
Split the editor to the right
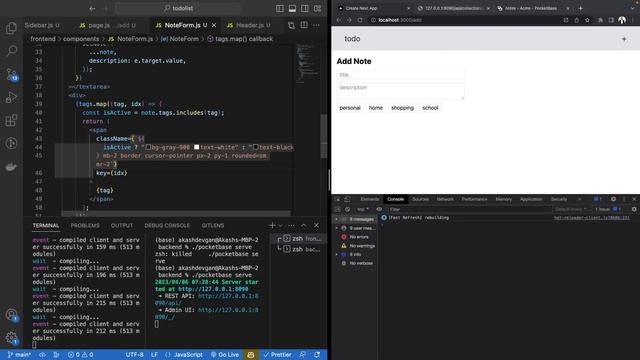(x=304, y=25)
